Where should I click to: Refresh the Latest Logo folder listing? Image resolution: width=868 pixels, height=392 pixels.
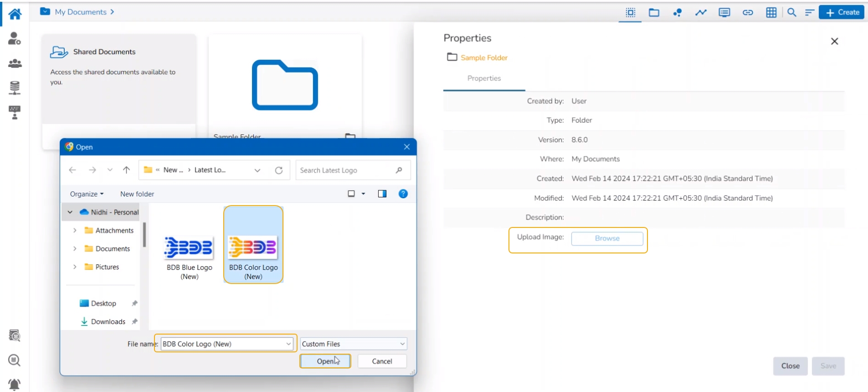(279, 170)
